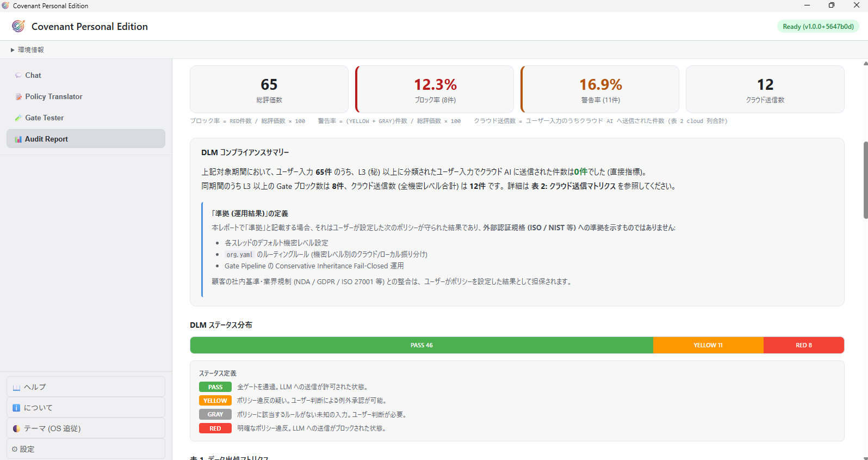Click the Gate Pipeline Conservative Inheritance bullet
This screenshot has height=460, width=868.
pos(314,266)
